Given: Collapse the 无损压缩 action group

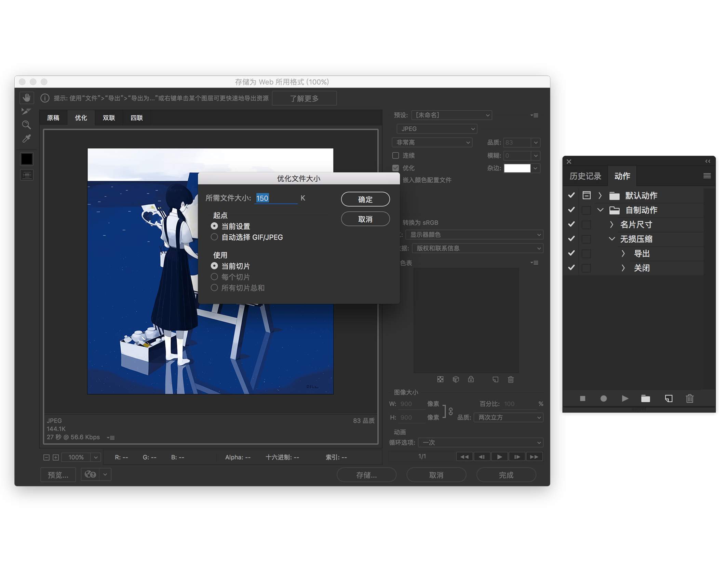Looking at the screenshot, I should tap(611, 239).
